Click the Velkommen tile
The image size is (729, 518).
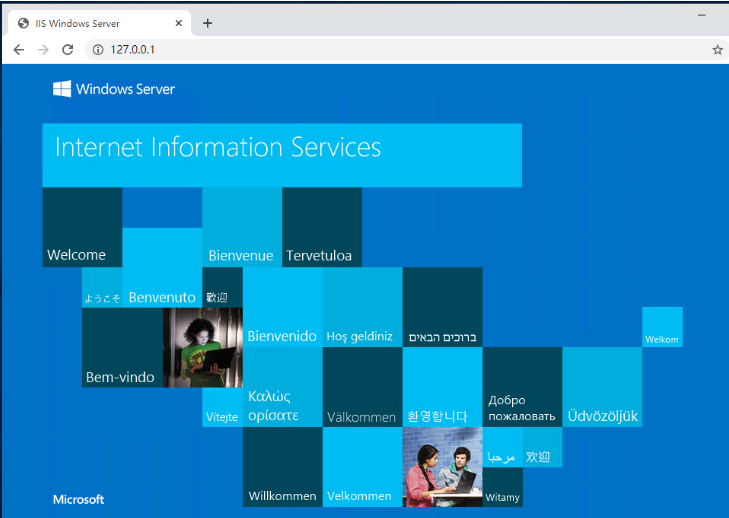coord(363,467)
